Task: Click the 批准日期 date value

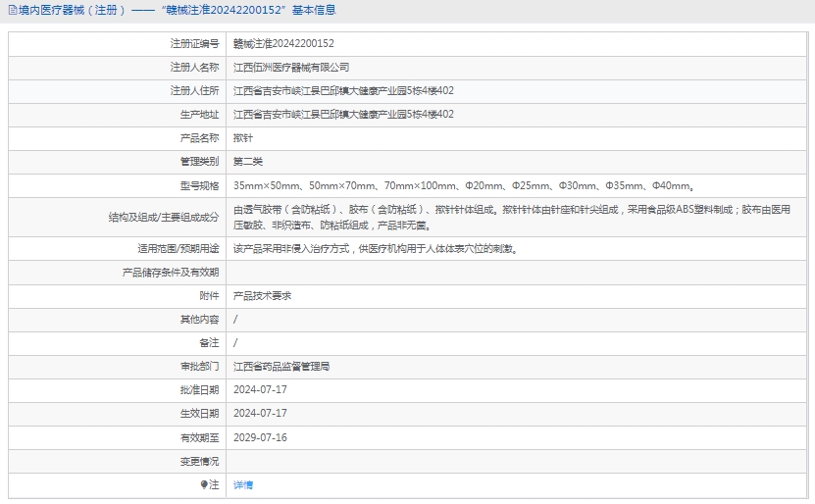Action: [x=260, y=389]
